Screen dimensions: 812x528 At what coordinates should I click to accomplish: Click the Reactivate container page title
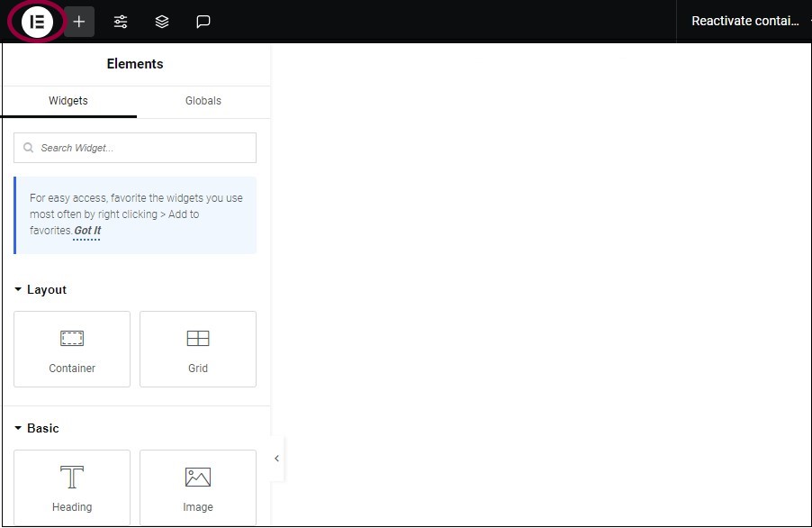(744, 22)
